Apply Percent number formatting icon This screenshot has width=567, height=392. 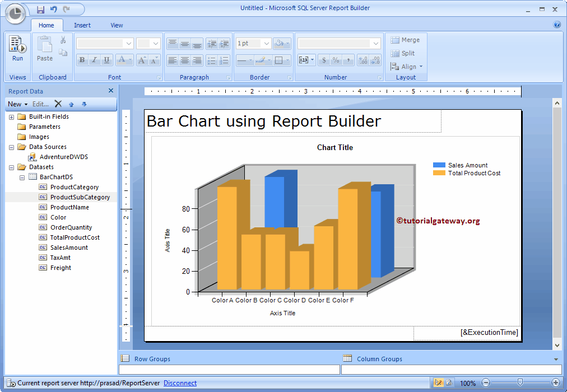point(337,60)
